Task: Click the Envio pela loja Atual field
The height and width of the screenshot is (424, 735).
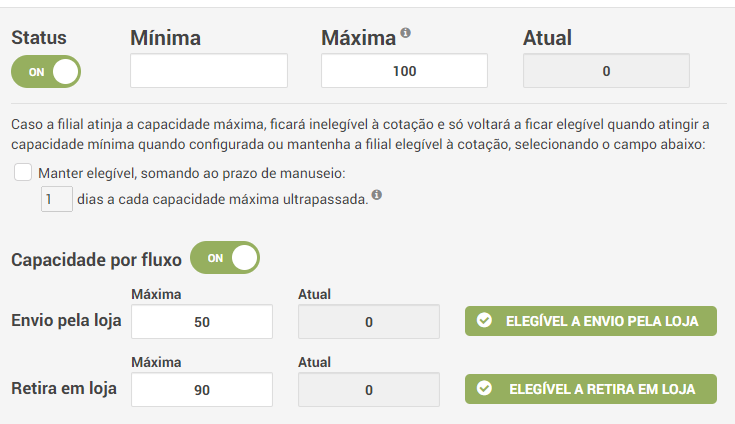Action: pos(369,322)
